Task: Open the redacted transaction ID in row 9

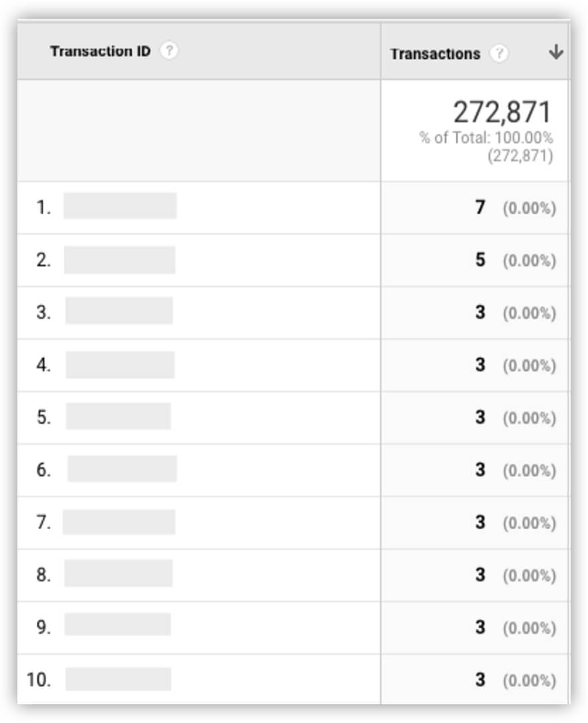Action: (118, 624)
